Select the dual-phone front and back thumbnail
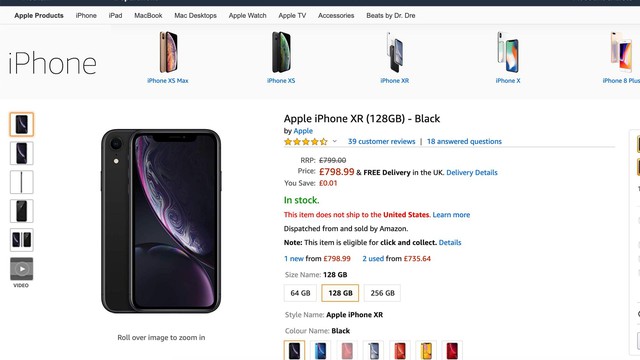This screenshot has width=640, height=360. (22, 240)
